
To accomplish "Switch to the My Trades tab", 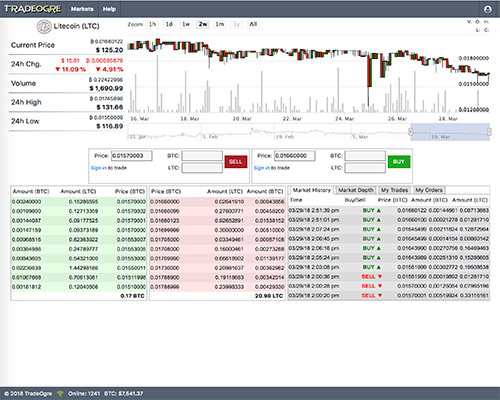I will click(x=395, y=190).
